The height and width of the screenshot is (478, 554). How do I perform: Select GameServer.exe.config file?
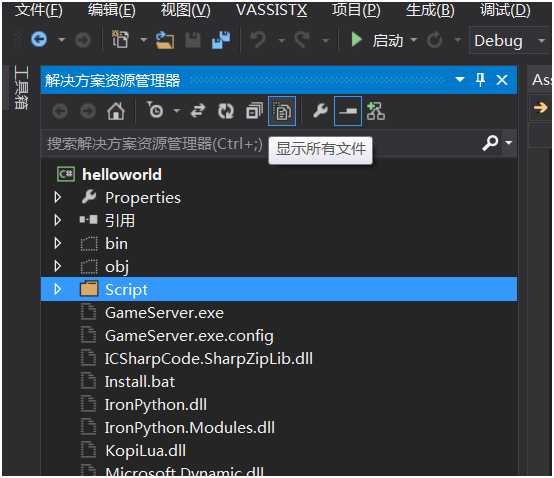189,336
